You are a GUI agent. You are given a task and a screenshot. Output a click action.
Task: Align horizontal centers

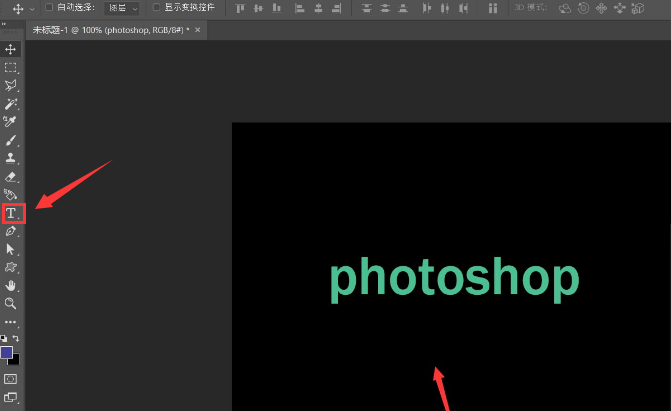(x=318, y=8)
